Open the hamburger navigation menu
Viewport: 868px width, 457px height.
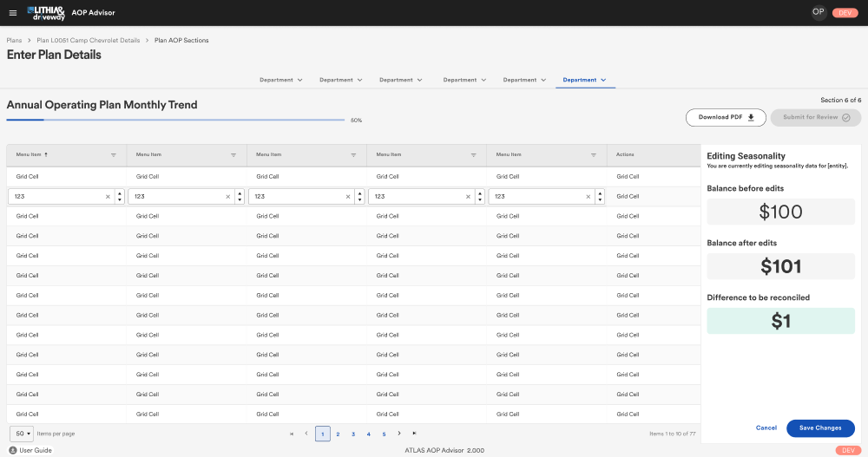[12, 13]
